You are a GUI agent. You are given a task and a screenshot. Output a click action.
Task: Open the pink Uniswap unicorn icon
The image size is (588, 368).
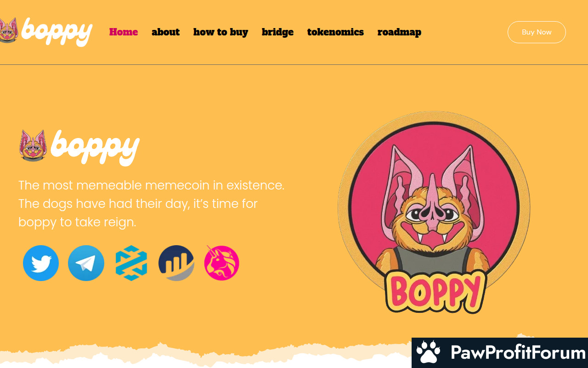coord(221,263)
